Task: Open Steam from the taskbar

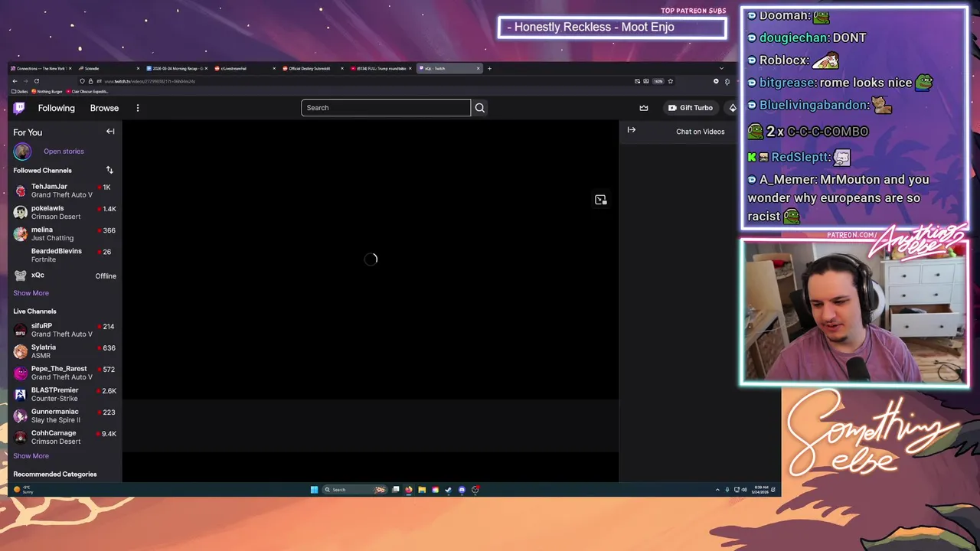Action: tap(448, 490)
